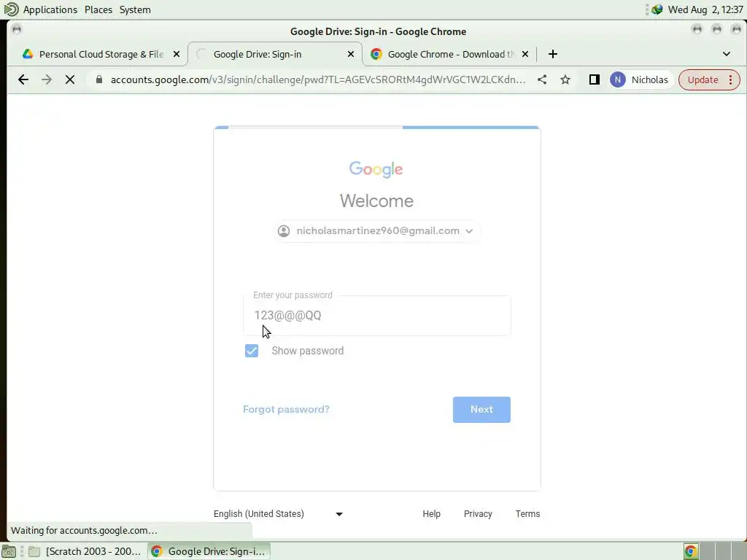
Task: Switch to Scratch 2003 taskbar window
Action: pyautogui.click(x=85, y=551)
